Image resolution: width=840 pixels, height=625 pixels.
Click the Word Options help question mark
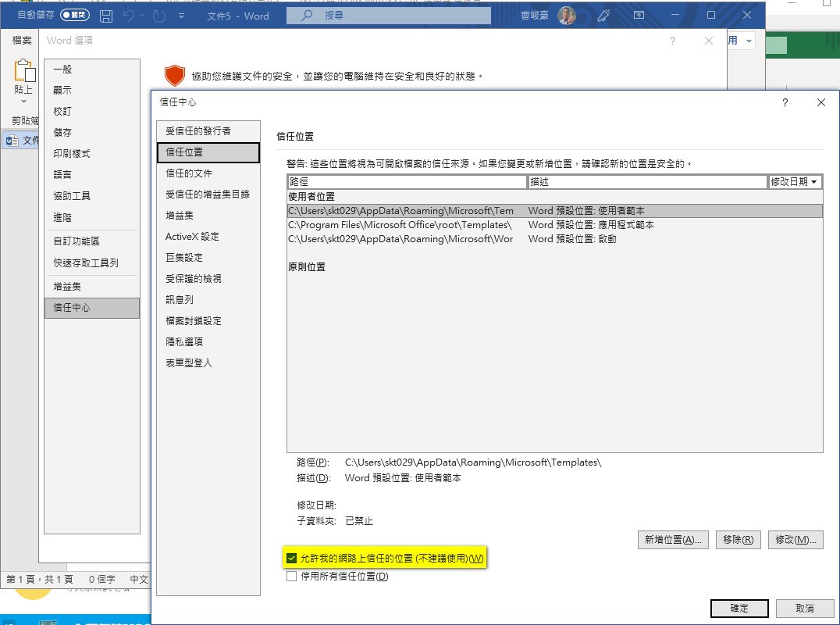(672, 41)
